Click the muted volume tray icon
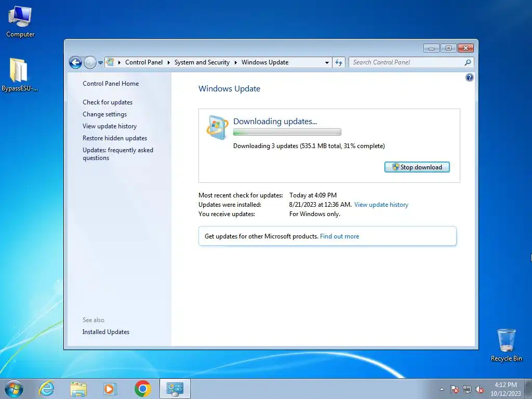 point(480,389)
